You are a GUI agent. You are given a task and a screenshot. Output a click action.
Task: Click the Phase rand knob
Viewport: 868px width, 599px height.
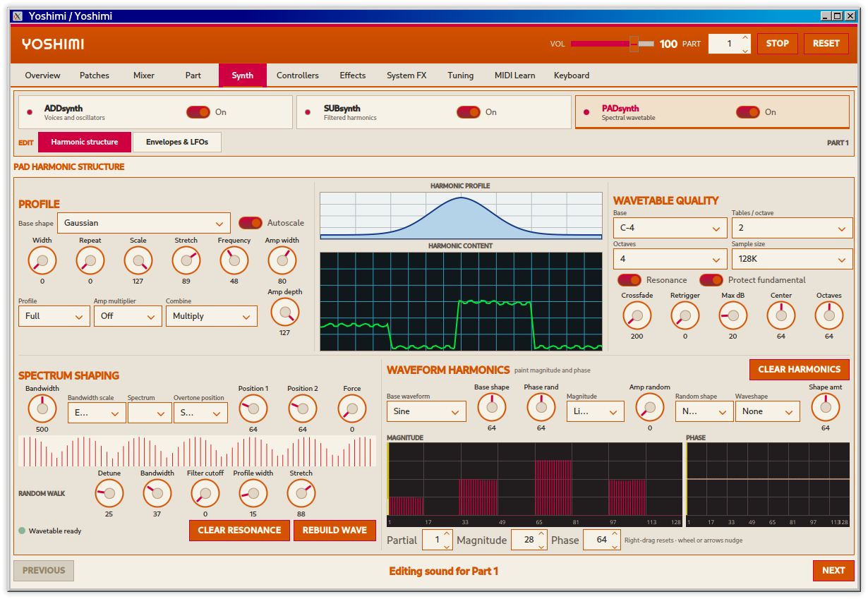pyautogui.click(x=541, y=407)
